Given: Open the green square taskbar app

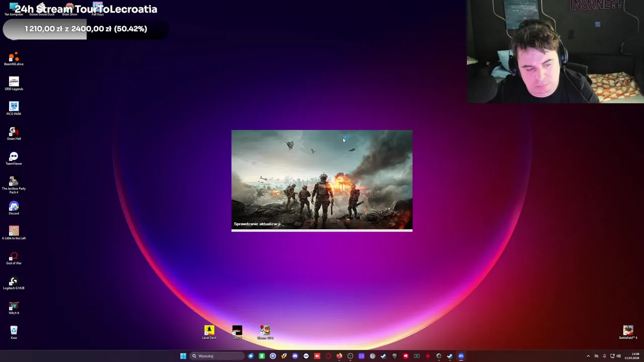Looking at the screenshot, I should pyautogui.click(x=262, y=356).
